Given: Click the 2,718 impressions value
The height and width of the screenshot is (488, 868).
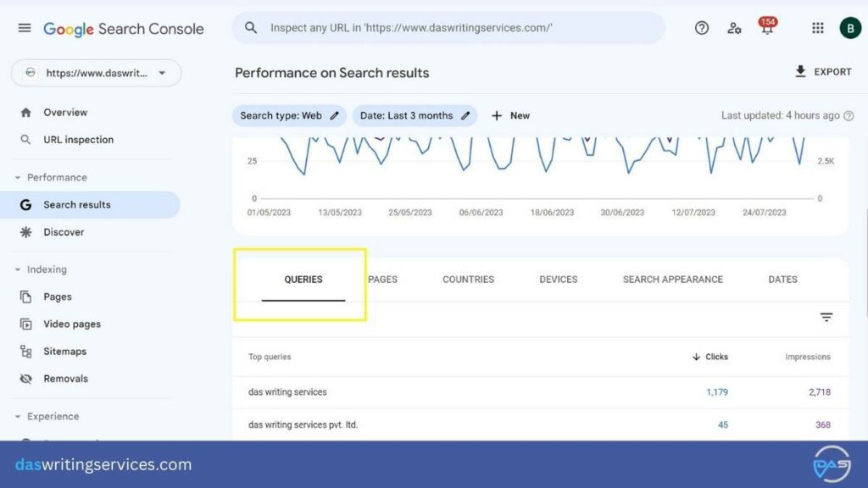Looking at the screenshot, I should click(820, 392).
